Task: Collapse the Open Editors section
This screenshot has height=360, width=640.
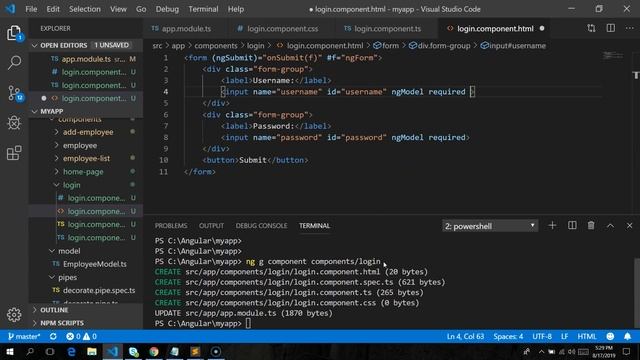Action: tap(86, 45)
